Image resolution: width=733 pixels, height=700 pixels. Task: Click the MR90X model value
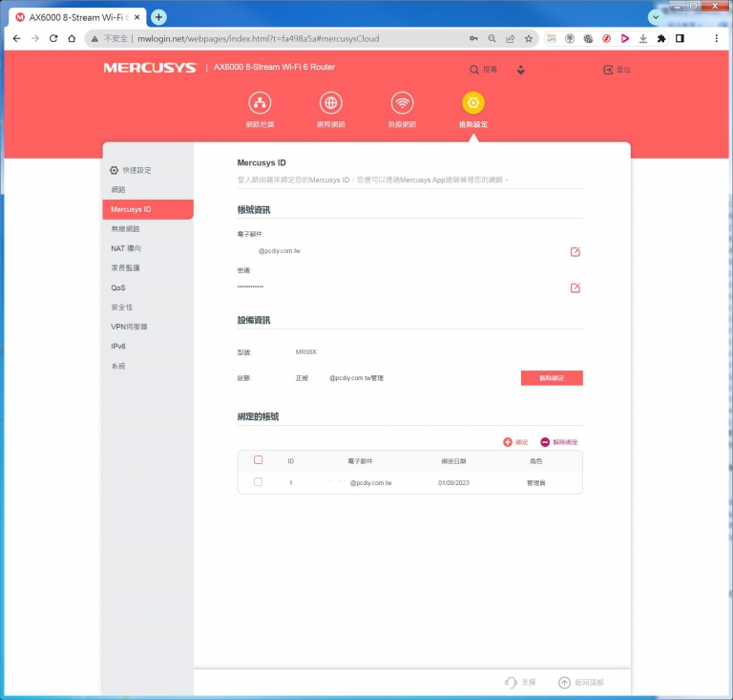pyautogui.click(x=305, y=351)
